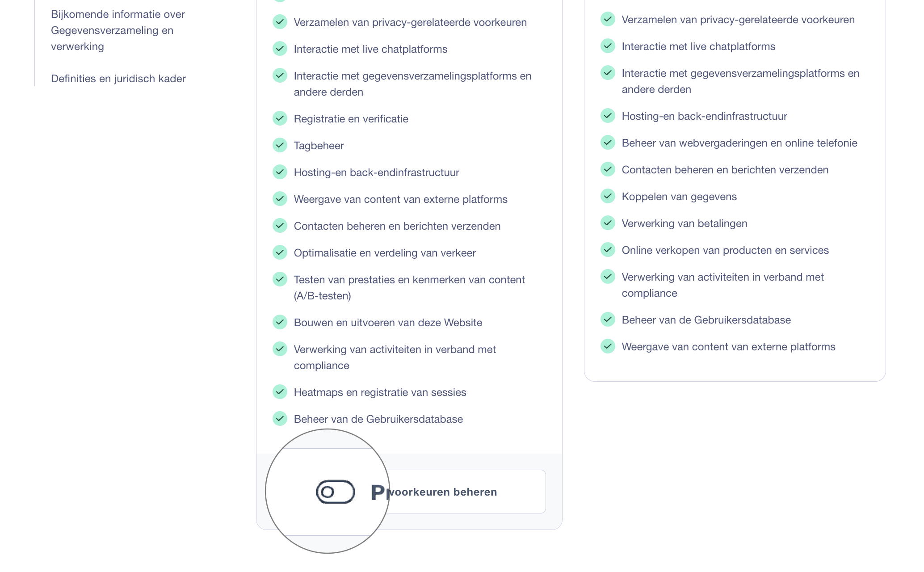
Task: Click the check icon for Testen van prestaties
Action: tap(280, 279)
